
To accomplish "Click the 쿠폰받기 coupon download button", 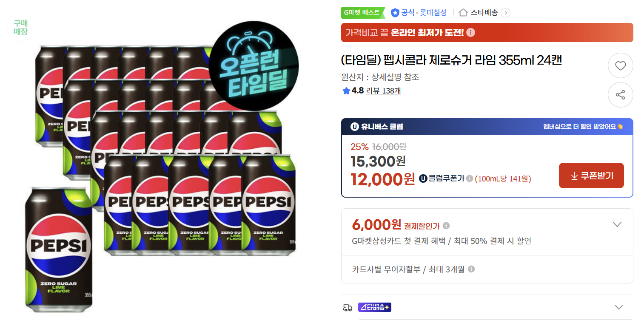I will 591,175.
